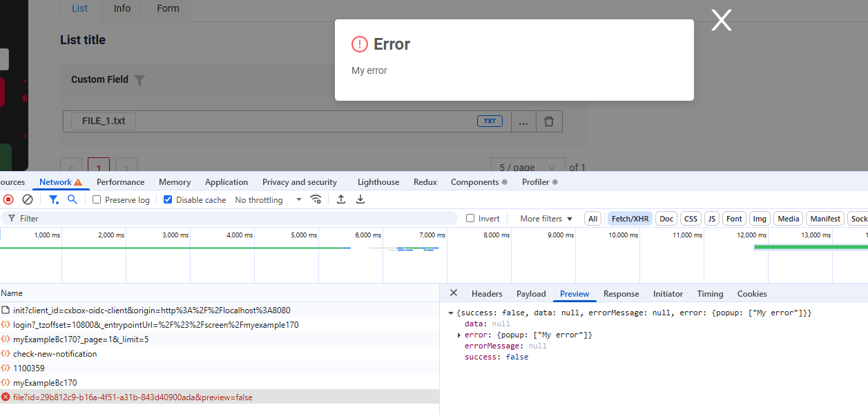
Task: Click the red error icon in the popup
Action: click(360, 44)
